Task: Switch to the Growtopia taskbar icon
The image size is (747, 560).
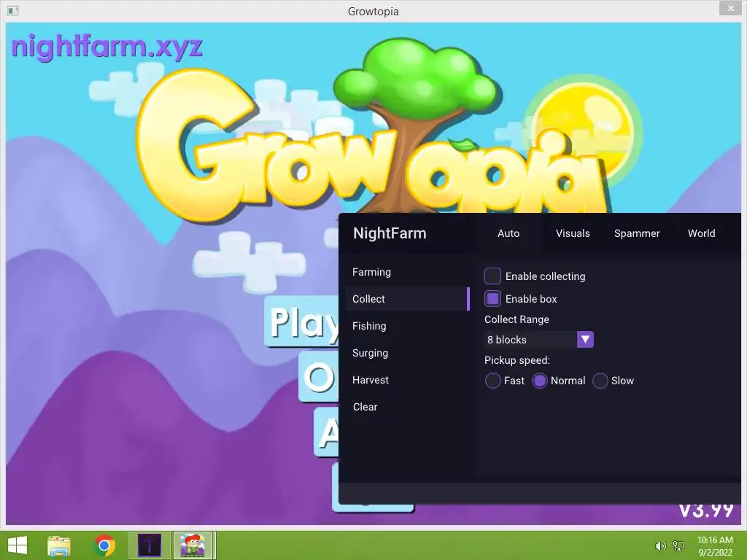Action: (193, 545)
